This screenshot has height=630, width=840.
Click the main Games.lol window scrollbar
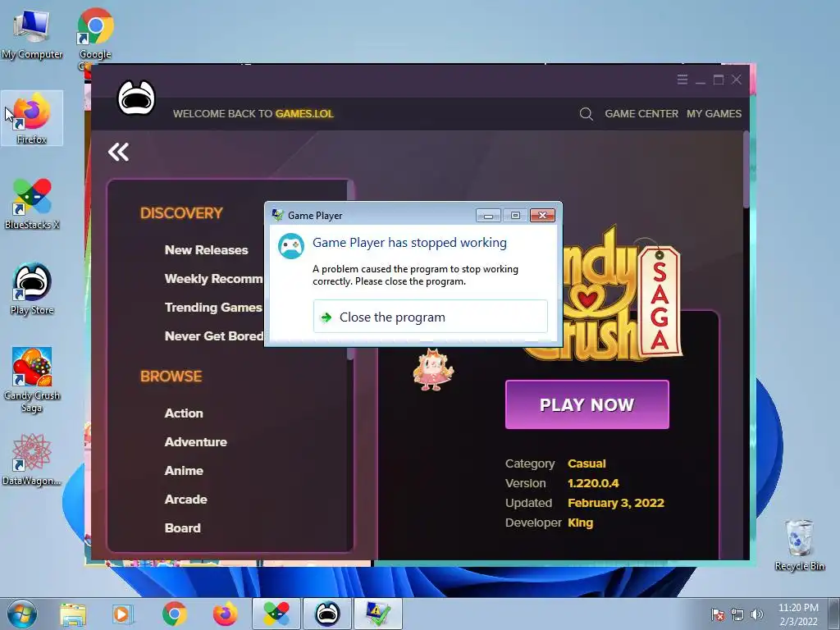click(746, 171)
